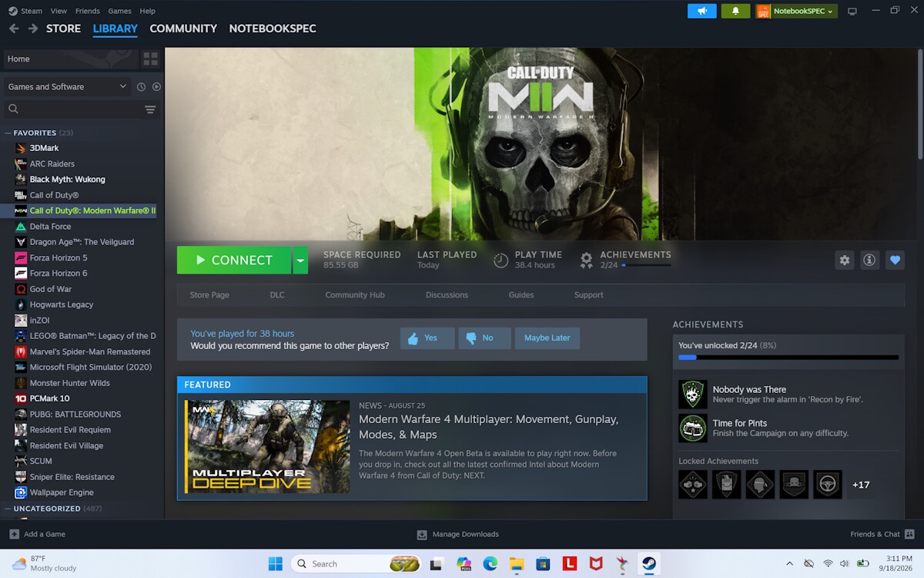Open the Store Page link
Image resolution: width=924 pixels, height=578 pixels.
[209, 295]
